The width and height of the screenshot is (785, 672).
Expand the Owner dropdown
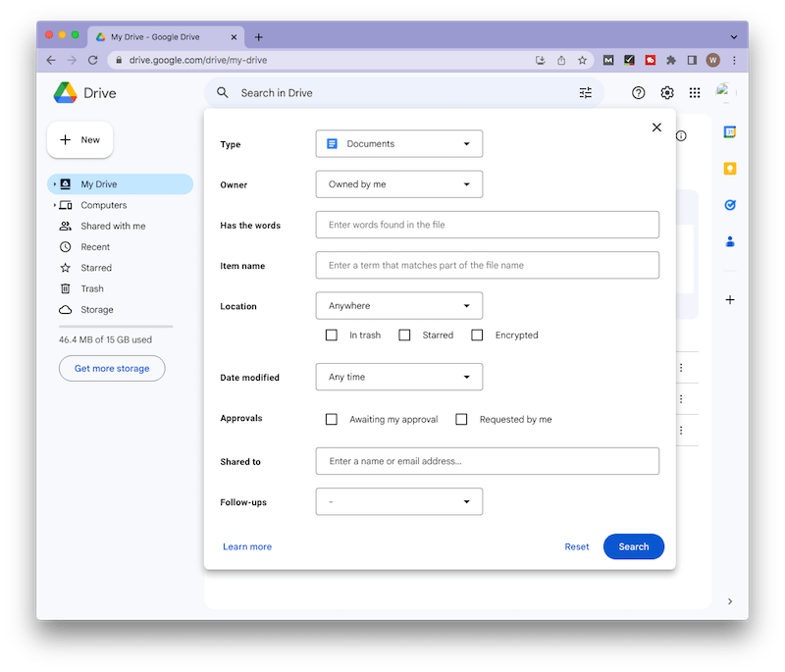click(398, 184)
